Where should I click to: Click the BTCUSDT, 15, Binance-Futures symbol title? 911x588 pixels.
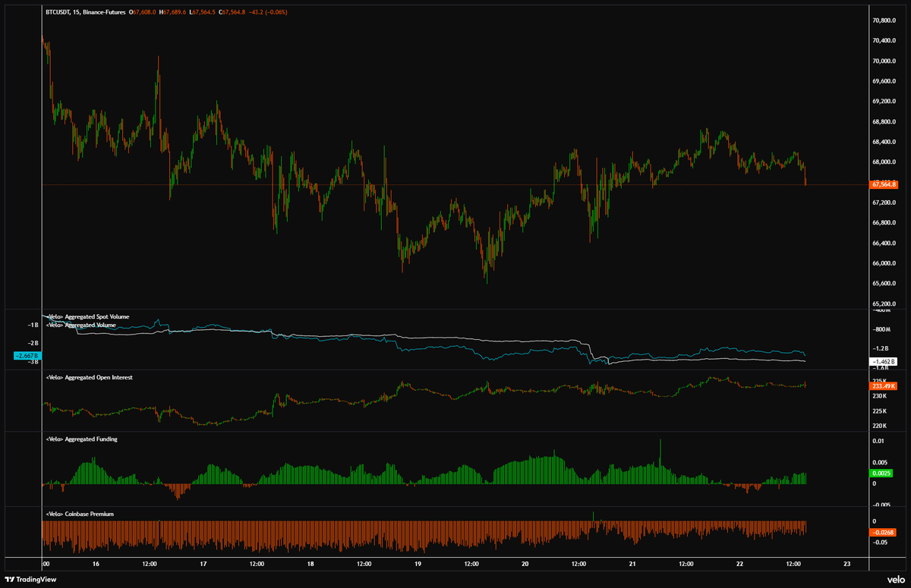point(87,13)
